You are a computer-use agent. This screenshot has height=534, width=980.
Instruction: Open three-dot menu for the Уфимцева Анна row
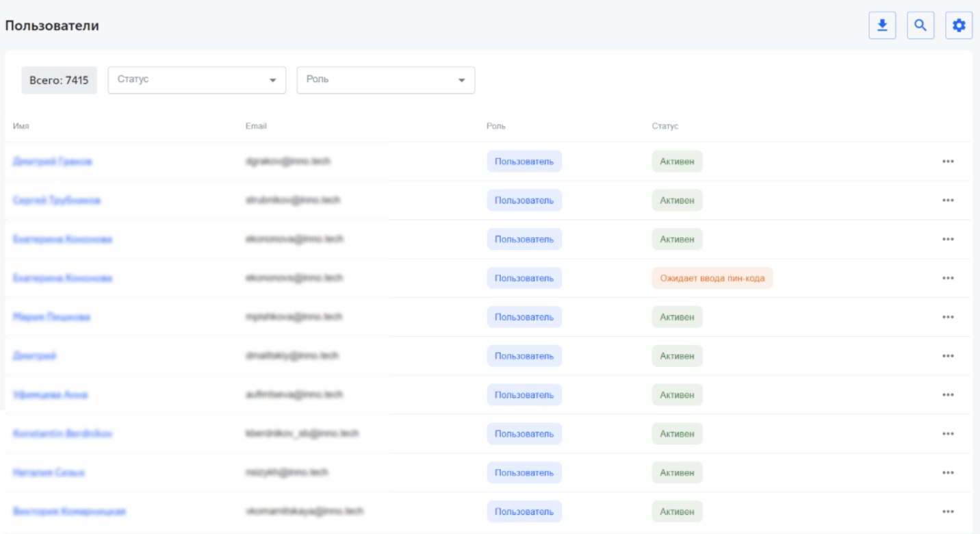coord(948,395)
